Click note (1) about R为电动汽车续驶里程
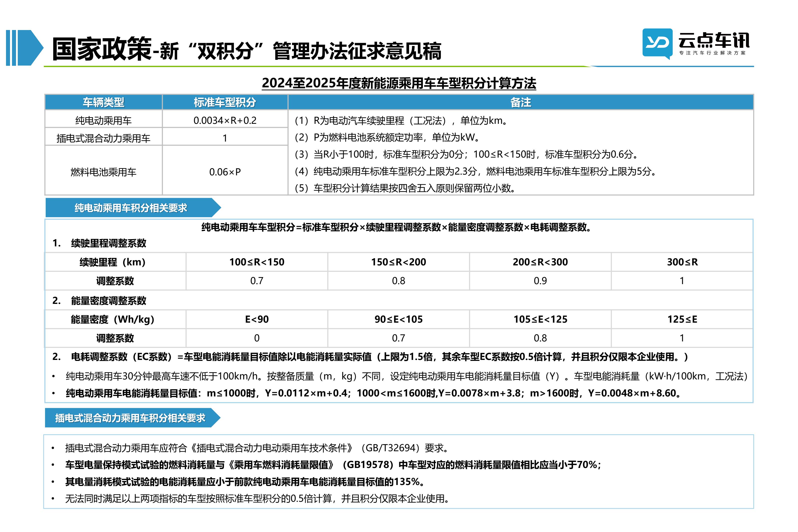798x532 pixels. coord(402,121)
